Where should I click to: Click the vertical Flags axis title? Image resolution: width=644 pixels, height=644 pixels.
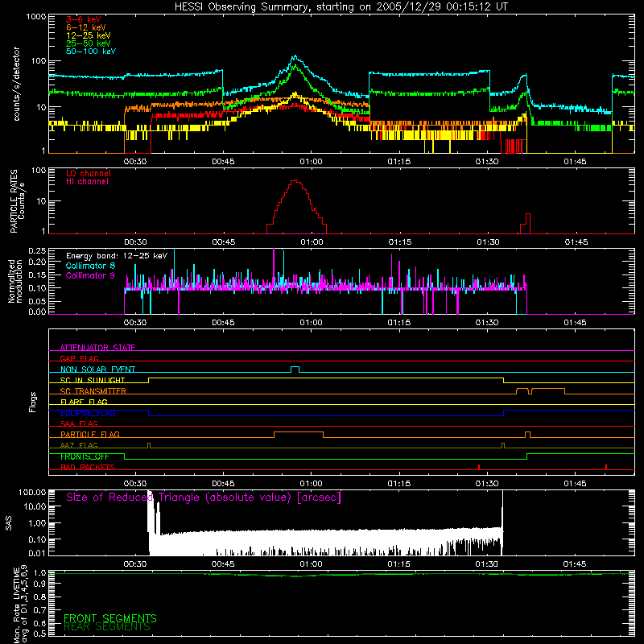point(32,402)
